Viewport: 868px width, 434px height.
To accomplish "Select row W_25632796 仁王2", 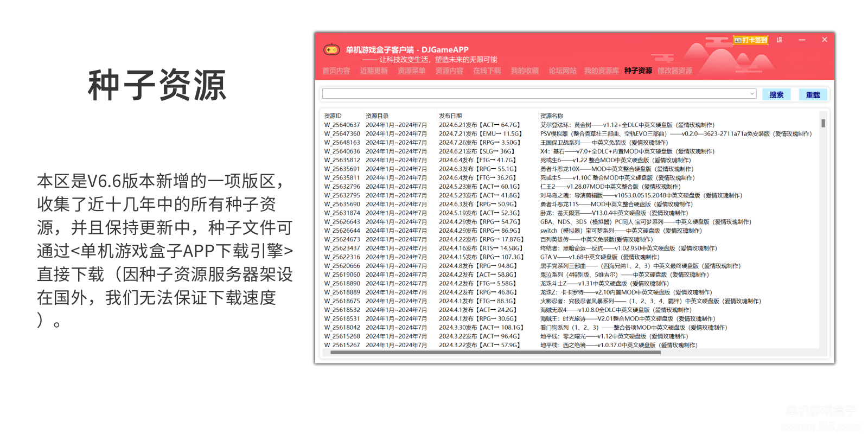I will pyautogui.click(x=571, y=187).
